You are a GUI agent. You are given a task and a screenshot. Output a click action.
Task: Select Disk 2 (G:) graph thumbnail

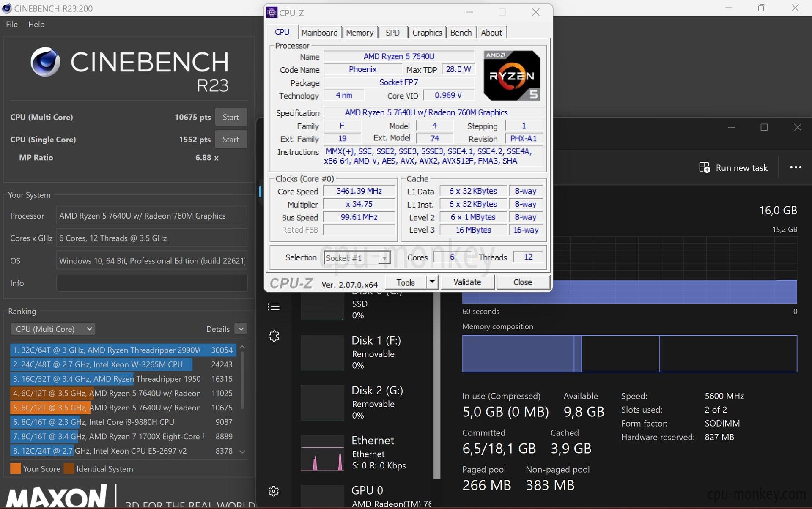[x=322, y=402]
